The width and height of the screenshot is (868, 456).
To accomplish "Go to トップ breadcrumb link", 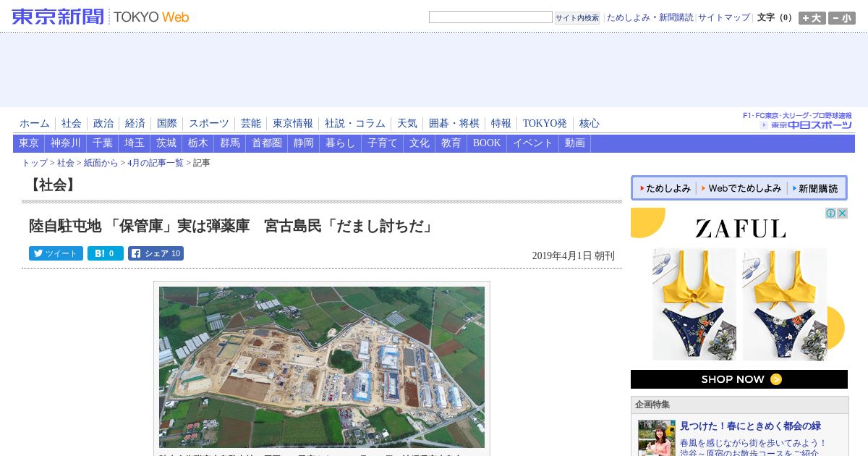I will click(35, 164).
